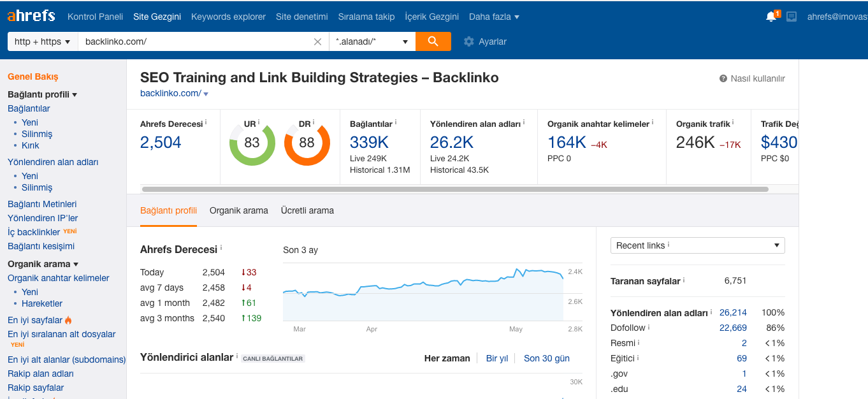
Task: Open the notifications bell icon
Action: 771,17
